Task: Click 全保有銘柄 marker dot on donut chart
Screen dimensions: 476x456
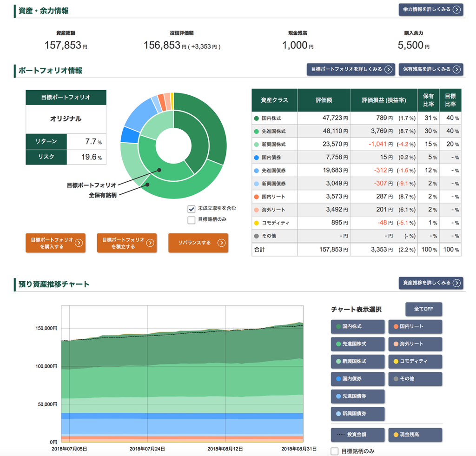Action: coord(147,185)
